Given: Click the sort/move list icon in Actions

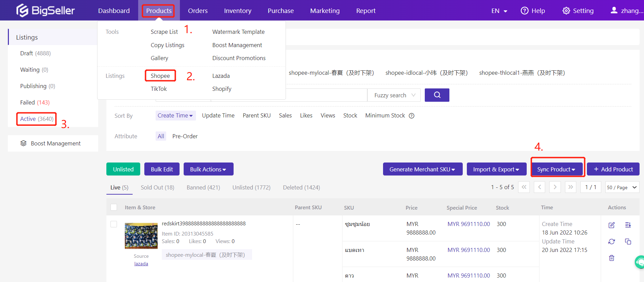Looking at the screenshot, I should click(x=628, y=225).
